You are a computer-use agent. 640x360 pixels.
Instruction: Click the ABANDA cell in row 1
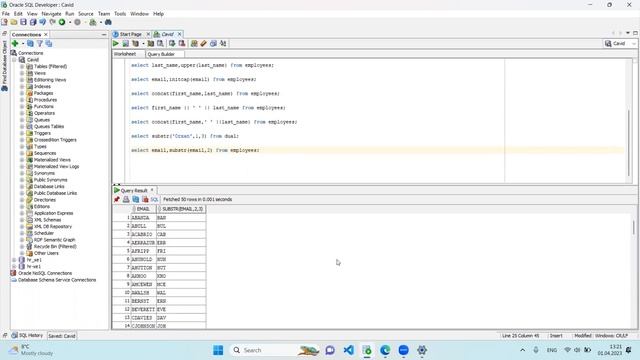coord(144,218)
